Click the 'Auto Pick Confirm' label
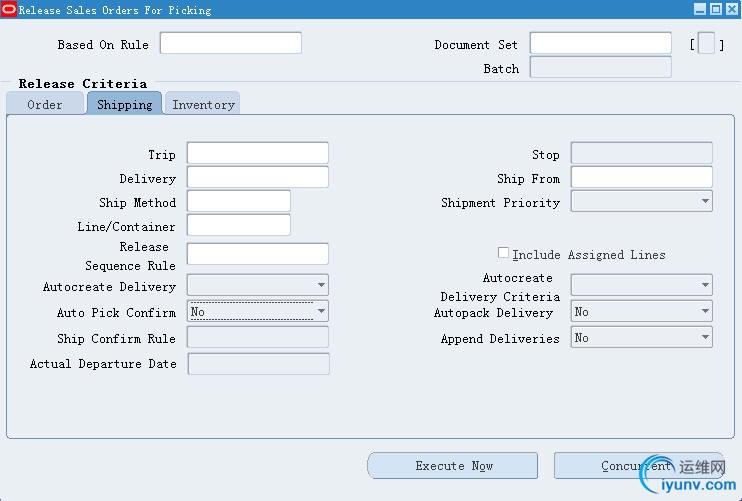Image resolution: width=742 pixels, height=501 pixels. coord(116,313)
